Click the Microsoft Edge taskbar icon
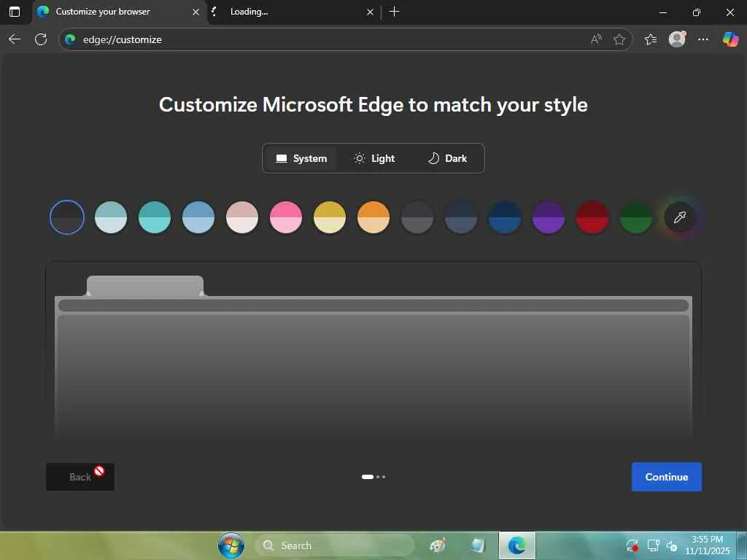The image size is (747, 560). 517,545
